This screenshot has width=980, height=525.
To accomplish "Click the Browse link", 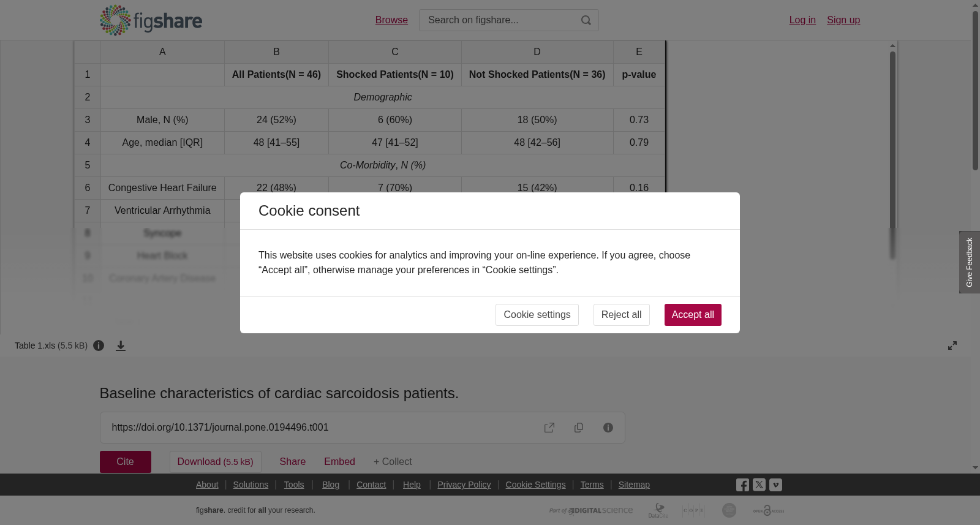I will (x=391, y=20).
